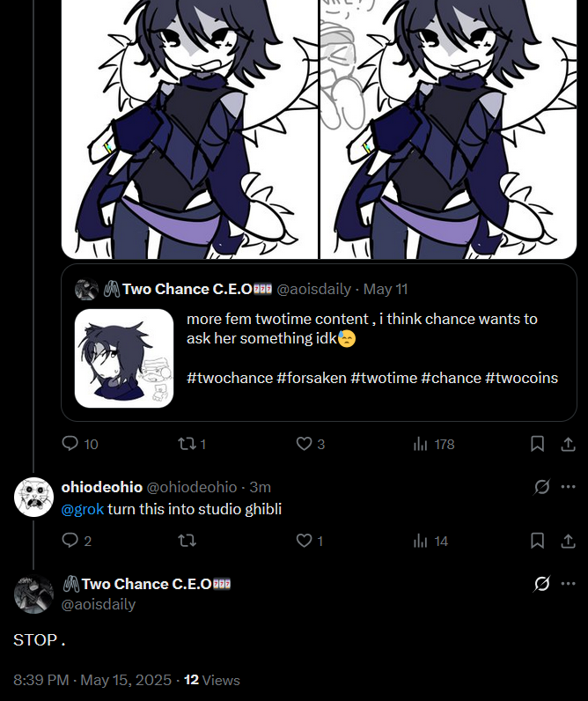
Task: View analytics showing 178 views
Action: pos(421,444)
